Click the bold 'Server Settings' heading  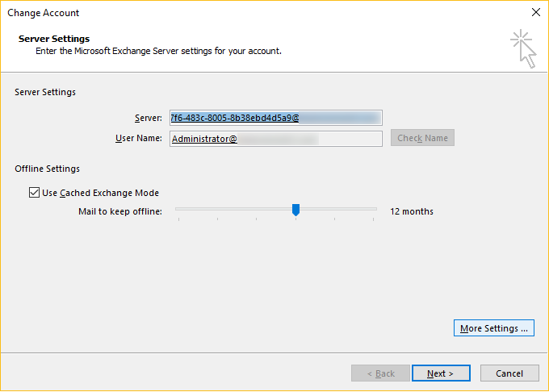(54, 39)
